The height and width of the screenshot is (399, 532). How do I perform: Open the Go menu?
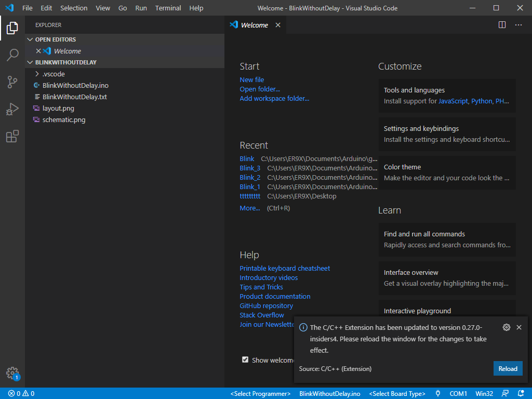(123, 8)
